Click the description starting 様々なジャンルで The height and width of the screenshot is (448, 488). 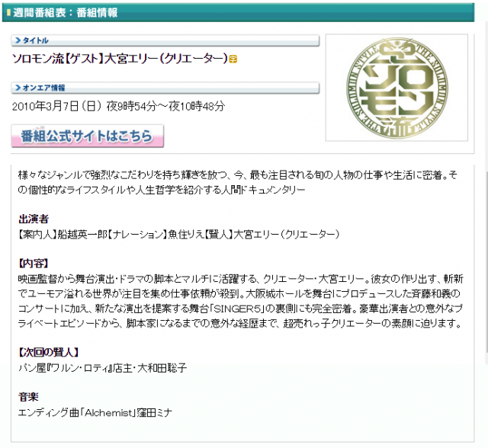237,183
